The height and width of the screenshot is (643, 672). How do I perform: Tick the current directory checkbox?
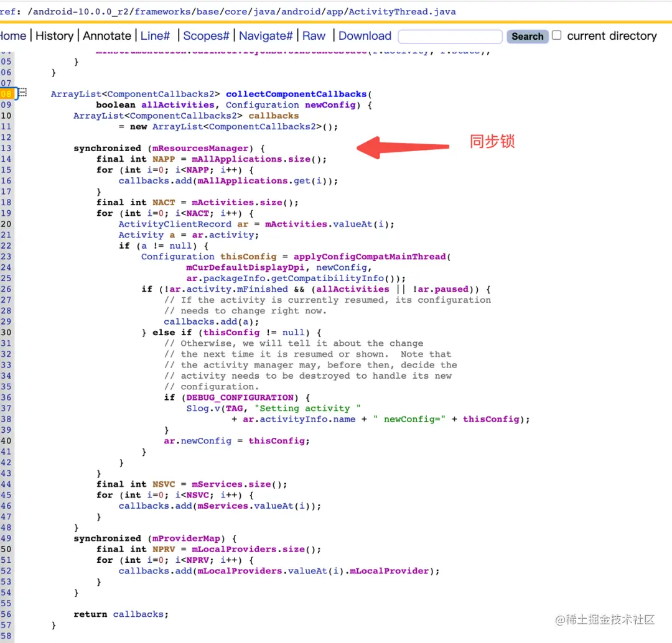tap(556, 35)
